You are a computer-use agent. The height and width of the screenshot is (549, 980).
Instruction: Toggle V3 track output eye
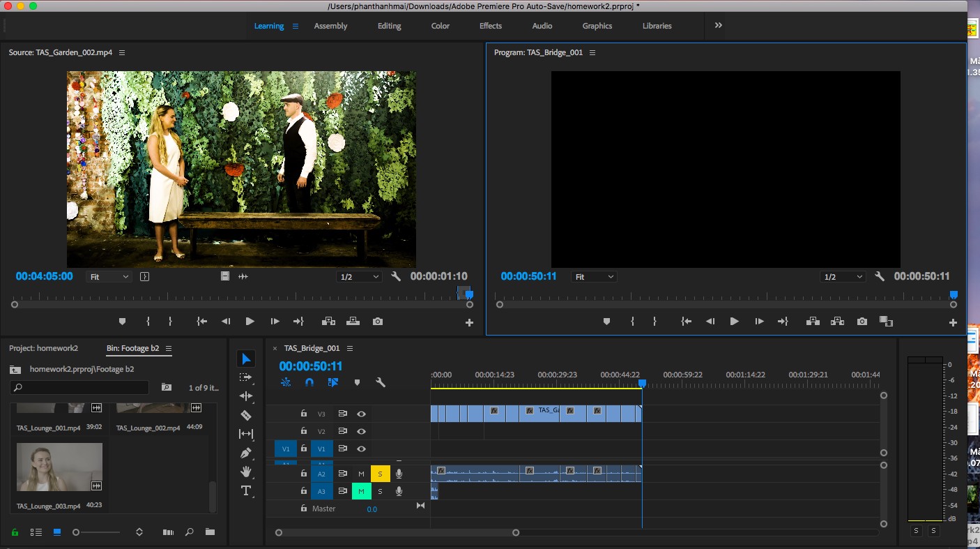click(x=362, y=414)
